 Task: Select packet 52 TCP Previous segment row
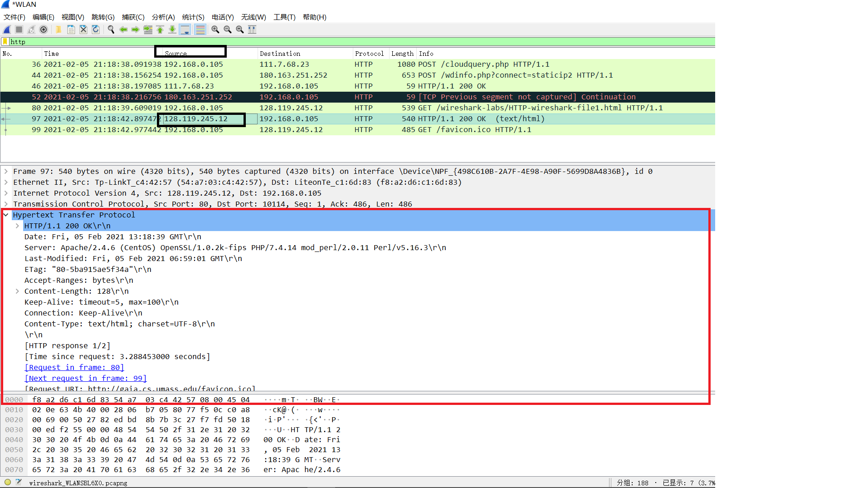(x=357, y=97)
